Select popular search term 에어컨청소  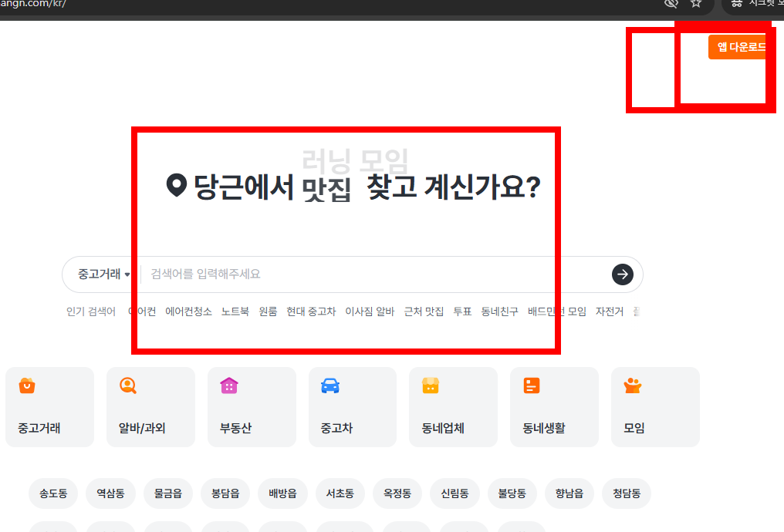pyautogui.click(x=188, y=311)
